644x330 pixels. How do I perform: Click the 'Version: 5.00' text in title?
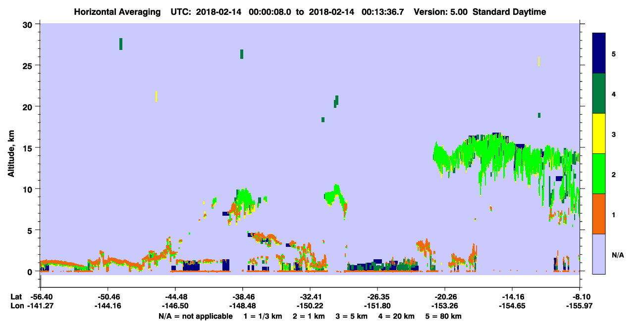[440, 12]
